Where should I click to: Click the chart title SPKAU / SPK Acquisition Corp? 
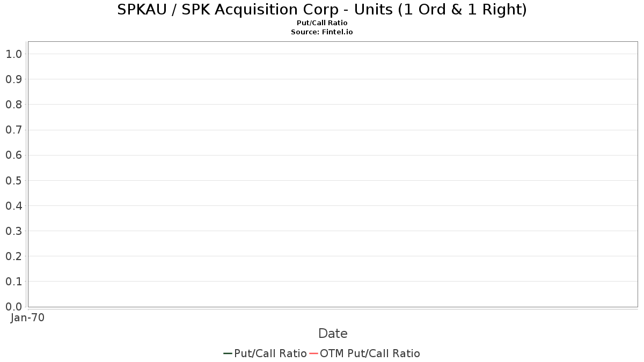(322, 10)
